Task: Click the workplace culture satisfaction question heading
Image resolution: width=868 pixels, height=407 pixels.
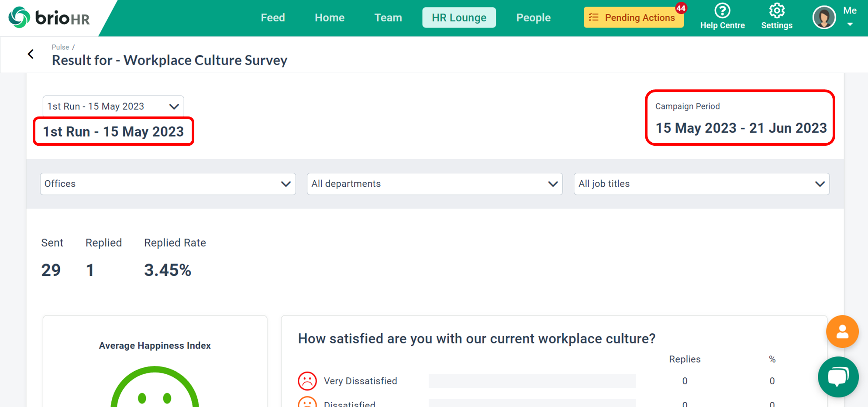Action: point(477,339)
